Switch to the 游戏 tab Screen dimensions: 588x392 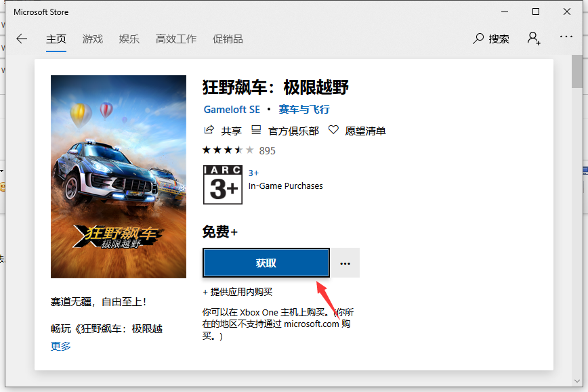pyautogui.click(x=92, y=39)
